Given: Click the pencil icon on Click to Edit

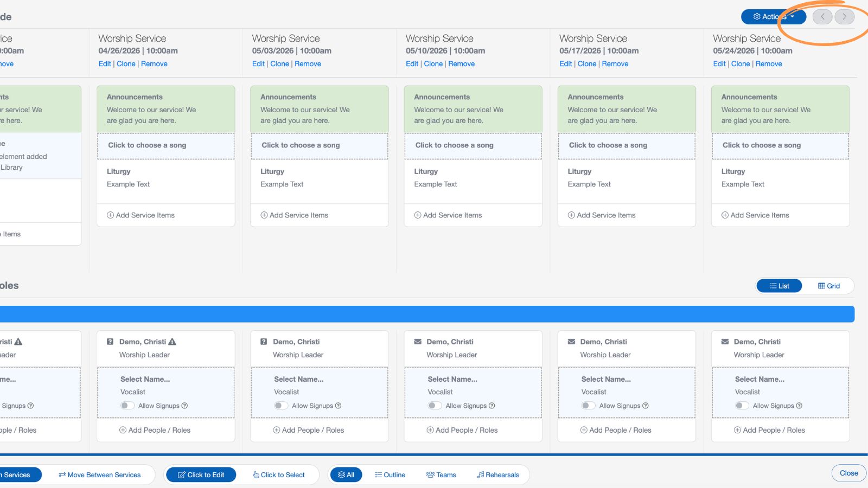Looking at the screenshot, I should coord(181,474).
